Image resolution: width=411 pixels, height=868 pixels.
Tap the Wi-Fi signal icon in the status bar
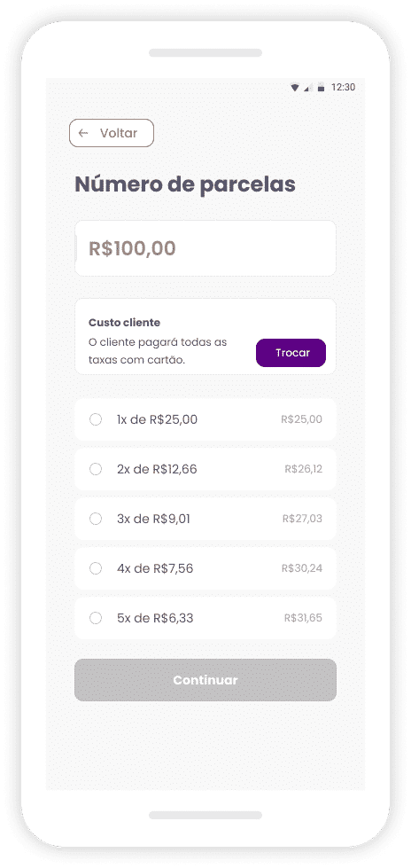(x=295, y=88)
